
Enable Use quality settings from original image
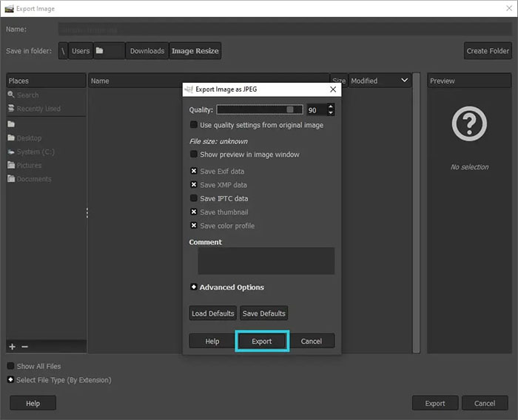[194, 125]
